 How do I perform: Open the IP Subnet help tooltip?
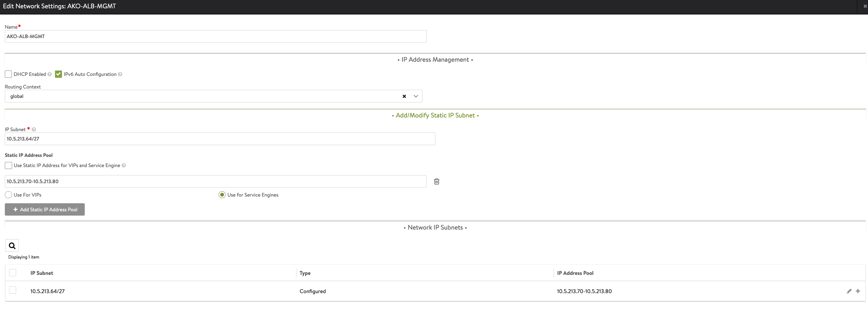(34, 130)
